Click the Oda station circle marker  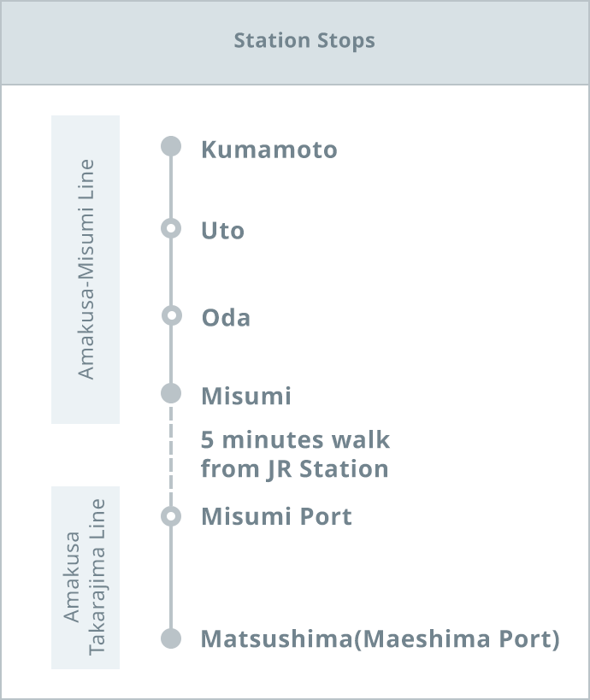pos(171,315)
